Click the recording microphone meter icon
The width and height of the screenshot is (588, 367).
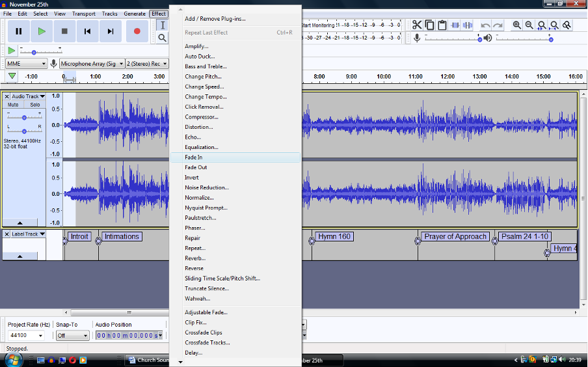tap(417, 38)
